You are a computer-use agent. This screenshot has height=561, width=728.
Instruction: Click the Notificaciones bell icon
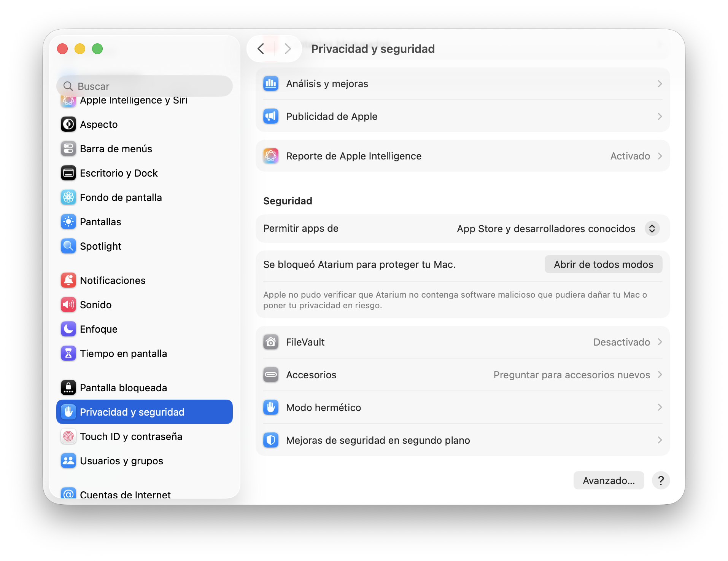point(68,280)
